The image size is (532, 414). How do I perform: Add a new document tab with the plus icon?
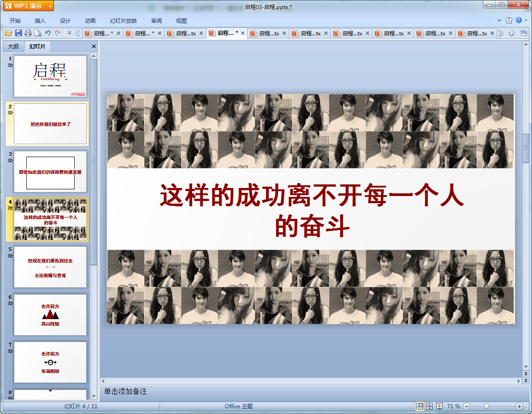[x=511, y=33]
